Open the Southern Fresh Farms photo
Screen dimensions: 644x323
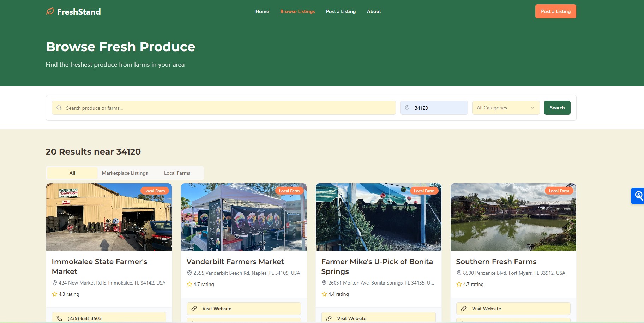[x=513, y=217]
